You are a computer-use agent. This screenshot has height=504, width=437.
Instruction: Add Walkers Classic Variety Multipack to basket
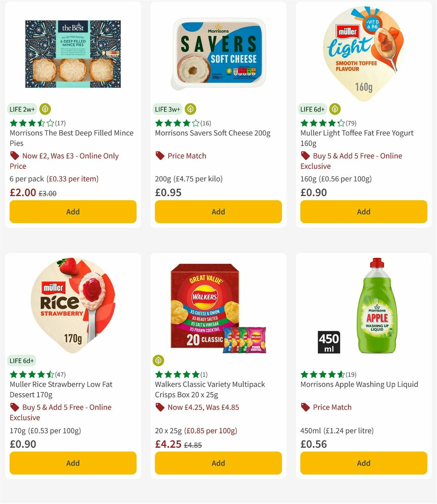pyautogui.click(x=218, y=463)
